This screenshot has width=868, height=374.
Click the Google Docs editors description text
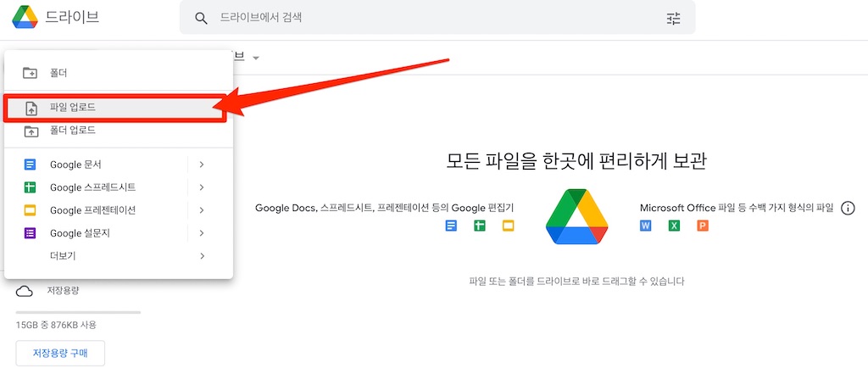[384, 208]
